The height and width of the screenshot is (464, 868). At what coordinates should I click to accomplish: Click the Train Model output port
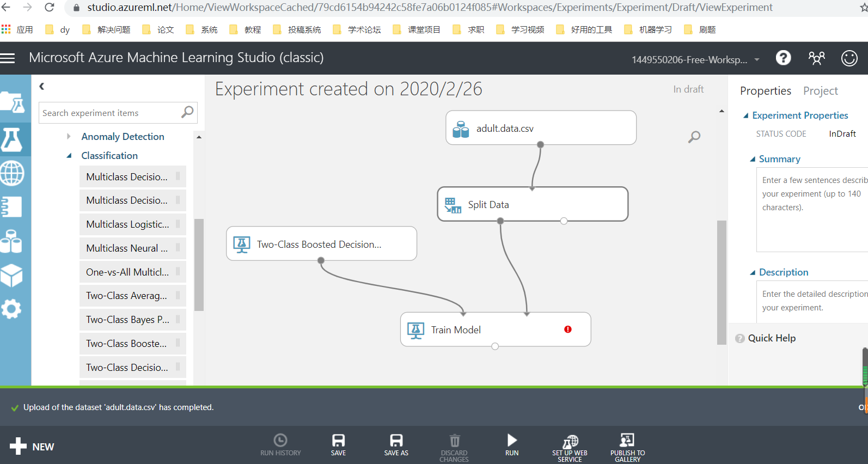[495, 346]
